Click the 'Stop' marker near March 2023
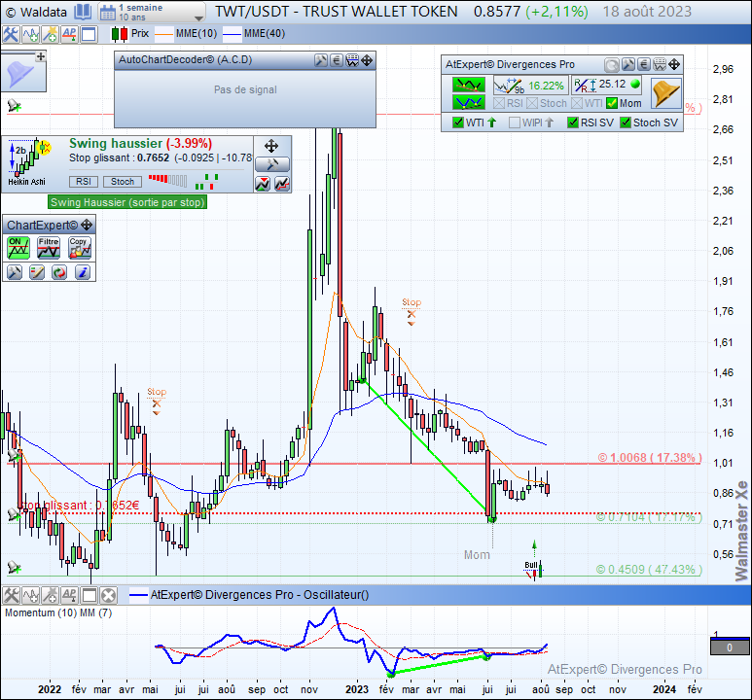 (412, 311)
